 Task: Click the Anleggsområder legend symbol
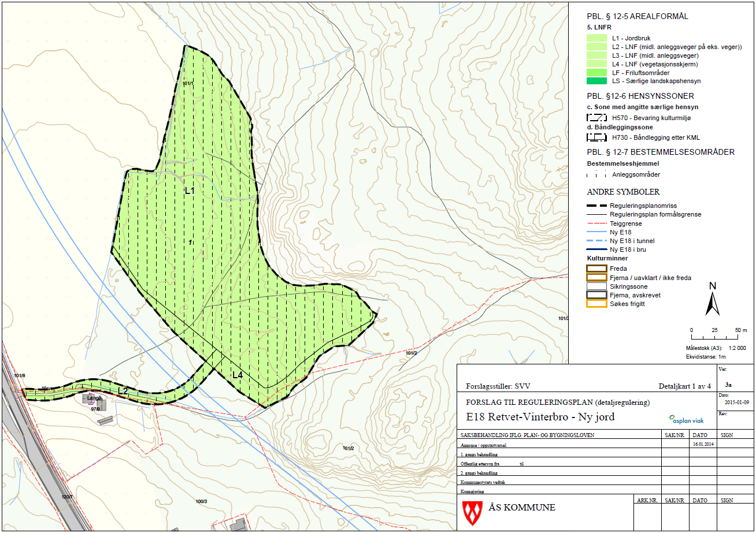tap(596, 174)
